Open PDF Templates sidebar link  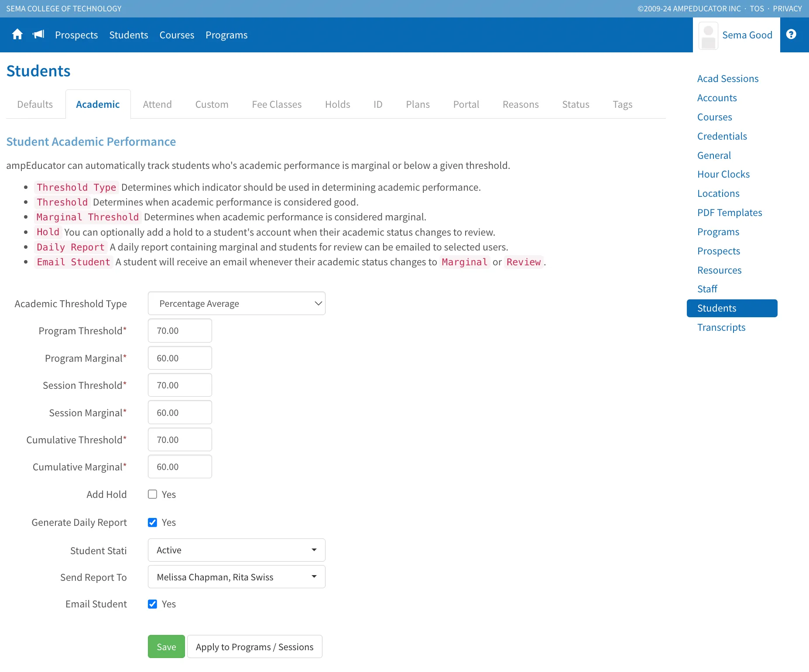pos(729,213)
